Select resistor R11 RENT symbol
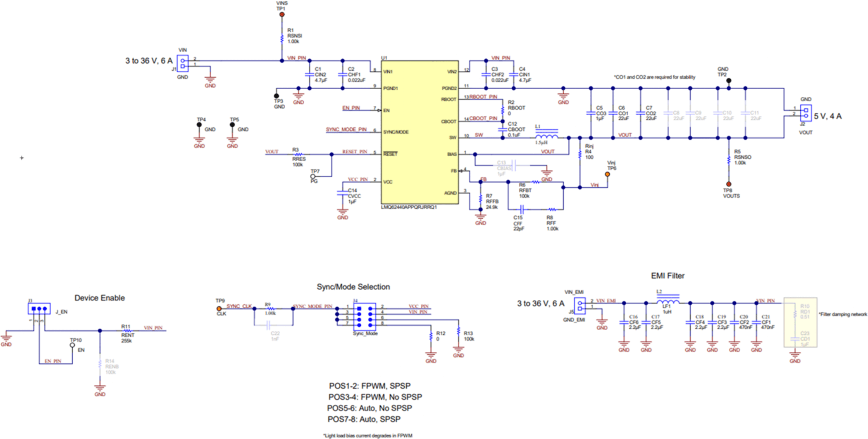 tap(128, 331)
